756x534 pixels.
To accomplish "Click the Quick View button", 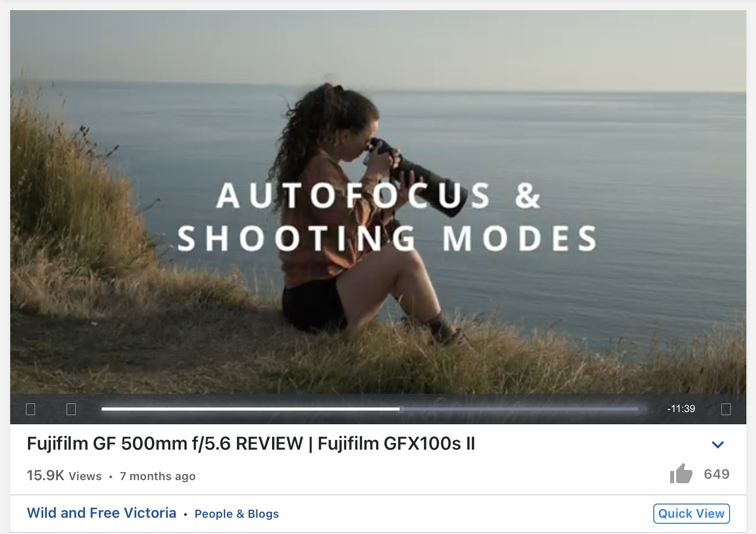I will 691,513.
